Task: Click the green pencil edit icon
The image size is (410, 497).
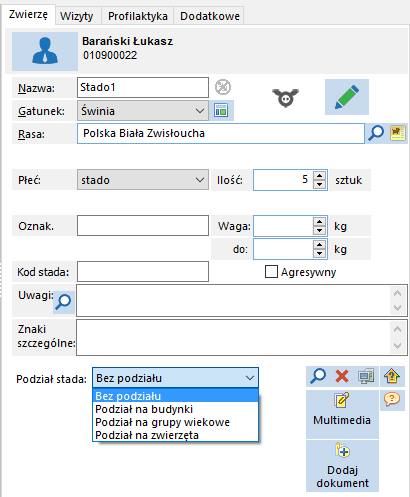Action: coord(347,97)
